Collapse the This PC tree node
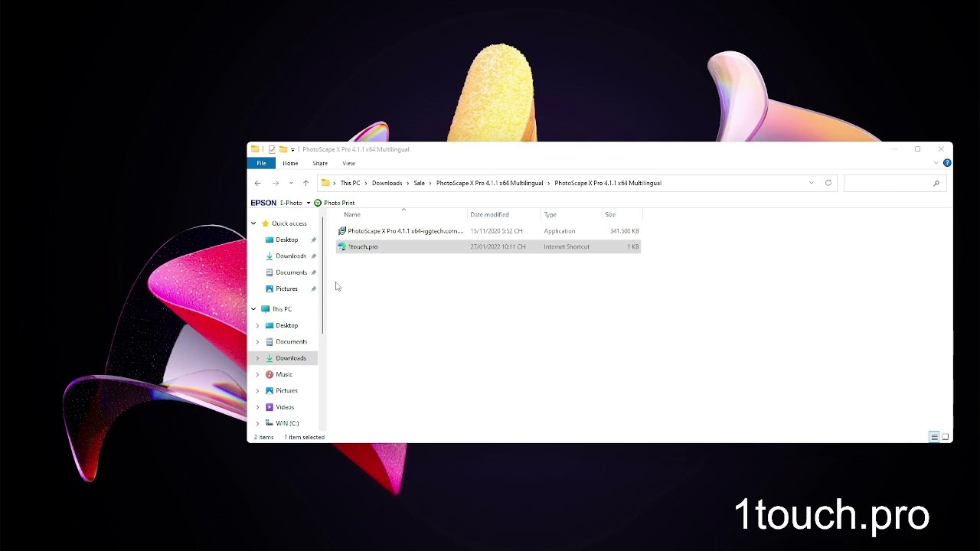 point(253,309)
